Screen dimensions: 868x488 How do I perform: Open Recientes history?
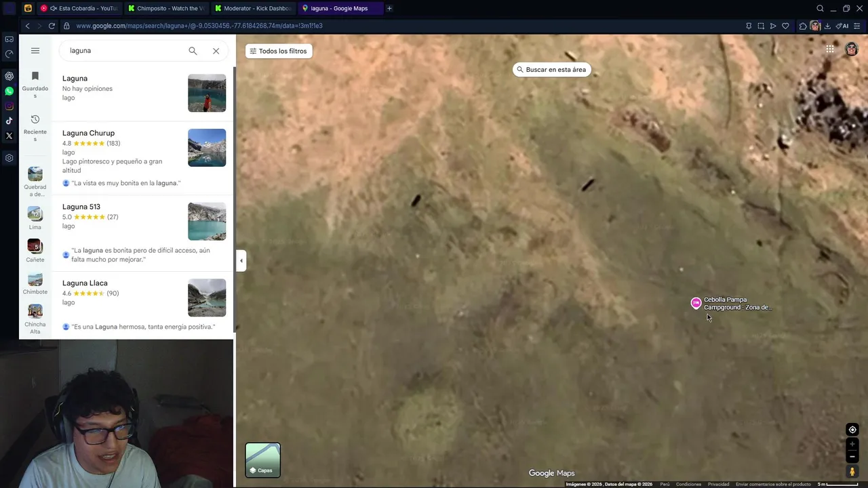35,128
